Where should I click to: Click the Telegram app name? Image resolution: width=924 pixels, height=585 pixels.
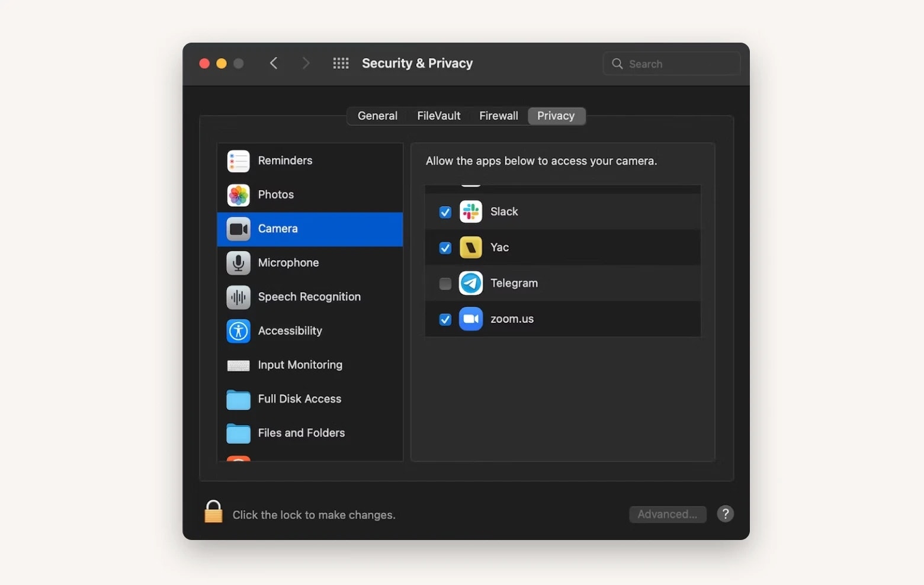(514, 283)
